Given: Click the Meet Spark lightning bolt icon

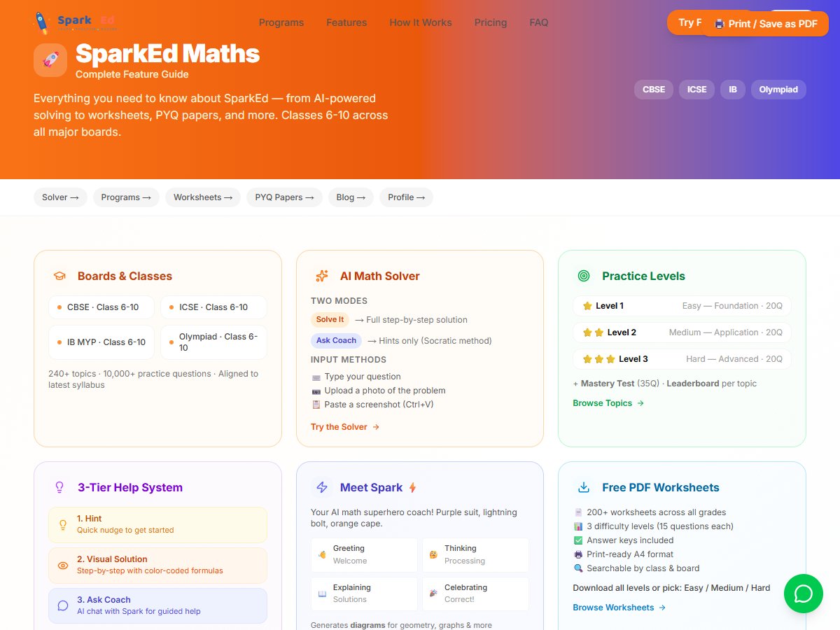Looking at the screenshot, I should [322, 487].
